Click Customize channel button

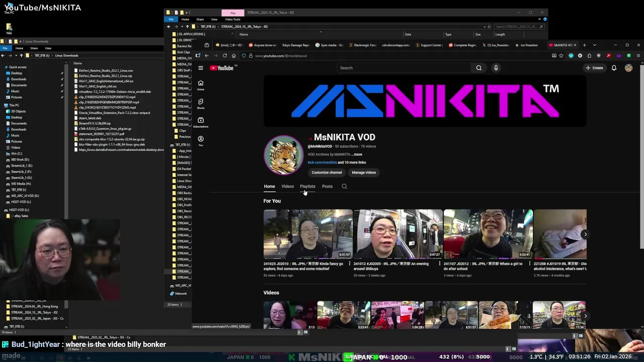(327, 172)
